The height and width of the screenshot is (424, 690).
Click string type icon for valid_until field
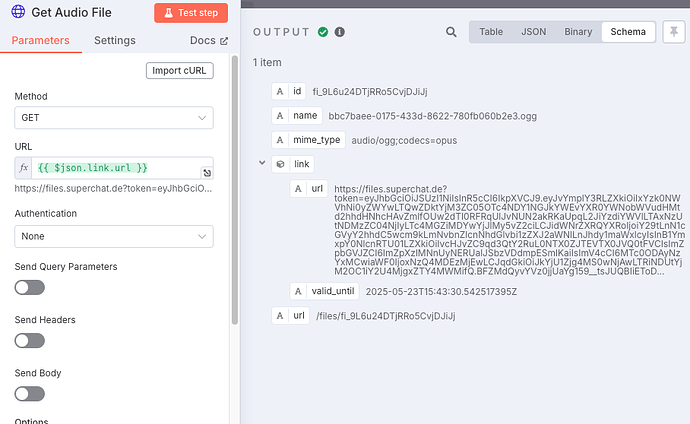tap(298, 291)
